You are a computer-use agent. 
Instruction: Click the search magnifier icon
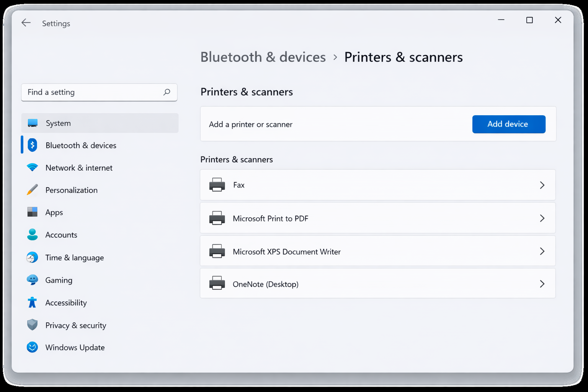[167, 92]
